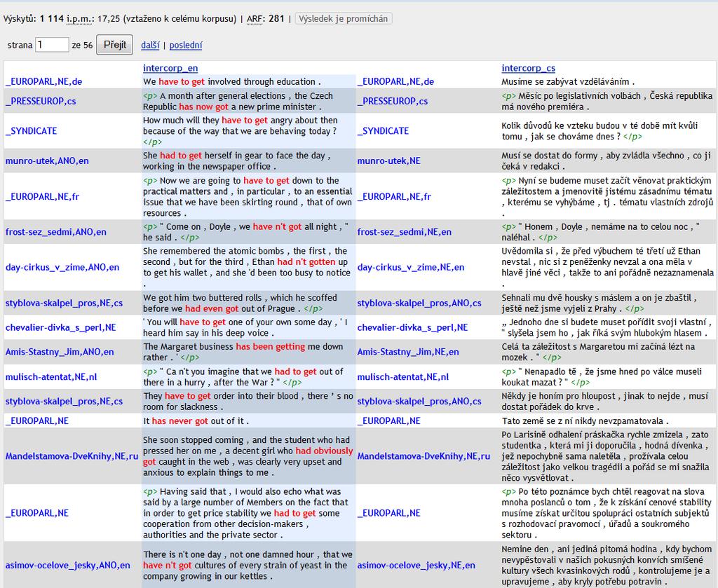Click the 'Výsledek je promíchán' button
Image resolution: width=718 pixels, height=588 pixels.
344,19
